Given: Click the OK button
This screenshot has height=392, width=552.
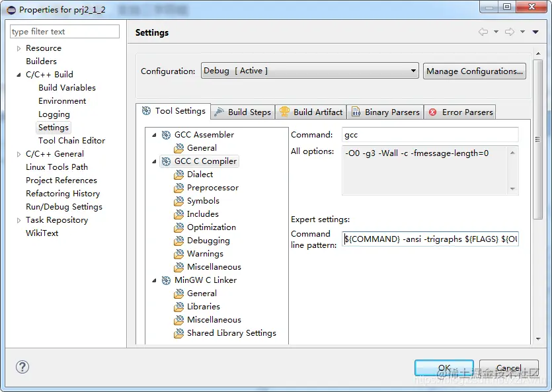Looking at the screenshot, I should (444, 368).
